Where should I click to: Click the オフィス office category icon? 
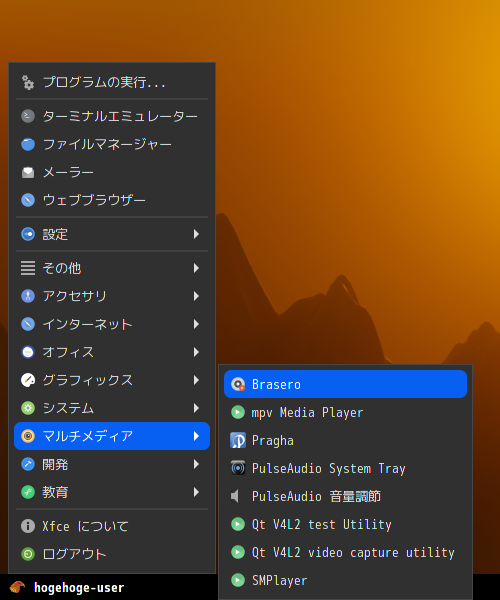[28, 352]
